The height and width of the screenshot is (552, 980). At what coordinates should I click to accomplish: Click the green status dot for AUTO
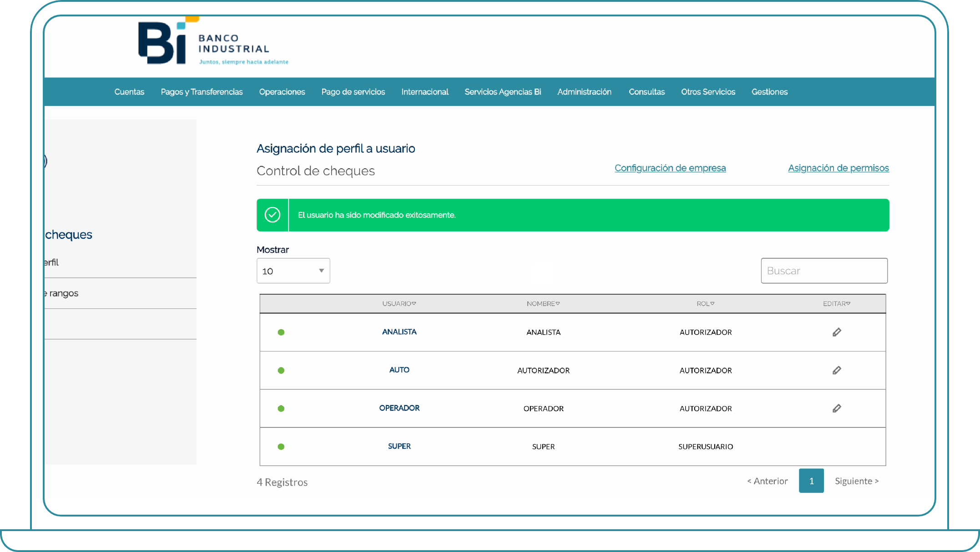281,371
